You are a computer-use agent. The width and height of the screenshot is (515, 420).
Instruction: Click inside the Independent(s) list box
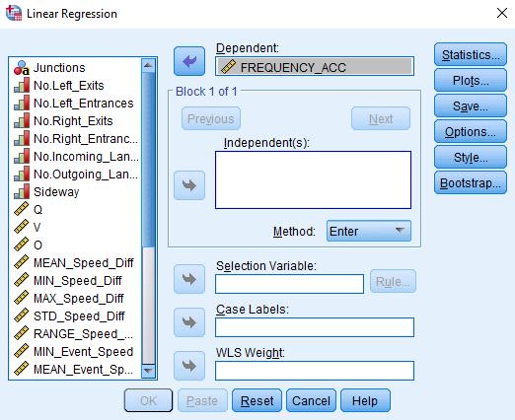(313, 179)
